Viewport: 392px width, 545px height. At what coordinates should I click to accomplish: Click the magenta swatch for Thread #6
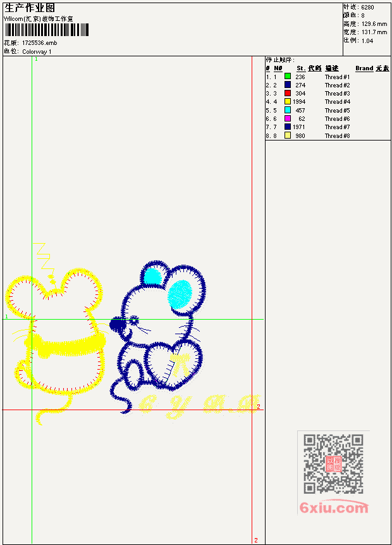(288, 118)
